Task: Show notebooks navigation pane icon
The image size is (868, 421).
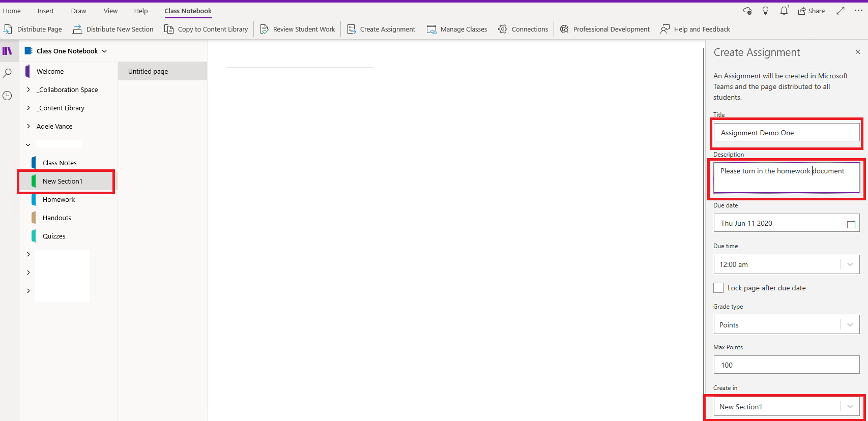Action: tap(7, 51)
